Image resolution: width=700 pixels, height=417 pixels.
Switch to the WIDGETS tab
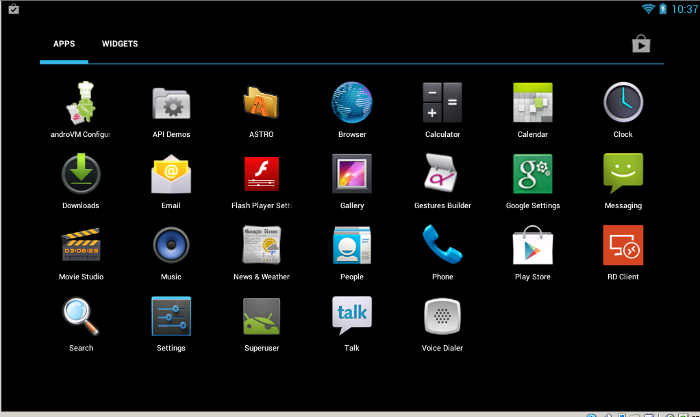pos(120,44)
